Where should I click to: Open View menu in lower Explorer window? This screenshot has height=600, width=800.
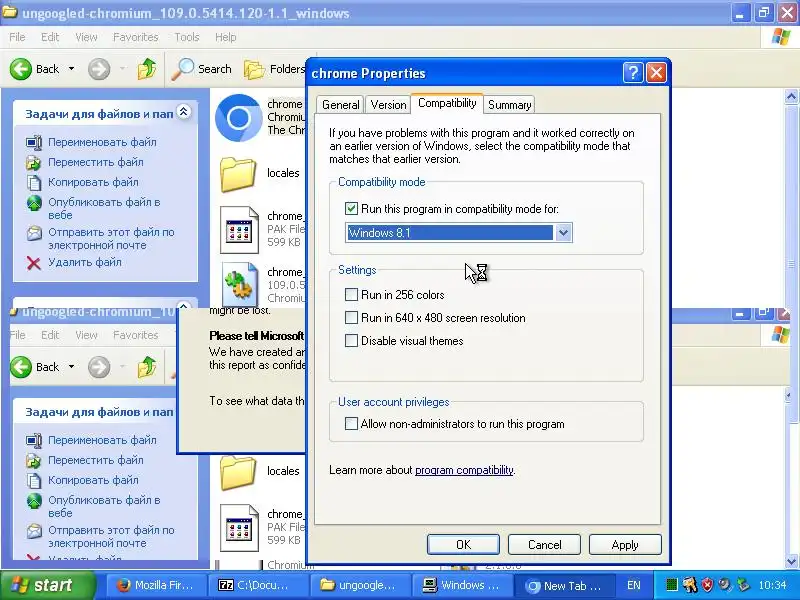coord(86,335)
